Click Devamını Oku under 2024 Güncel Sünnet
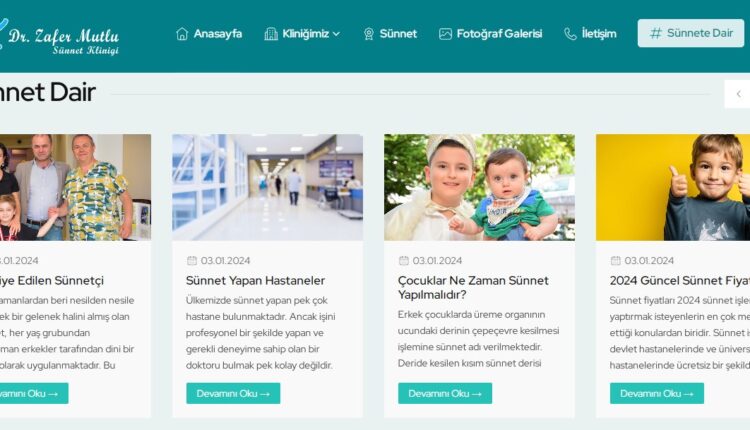 pos(657,393)
